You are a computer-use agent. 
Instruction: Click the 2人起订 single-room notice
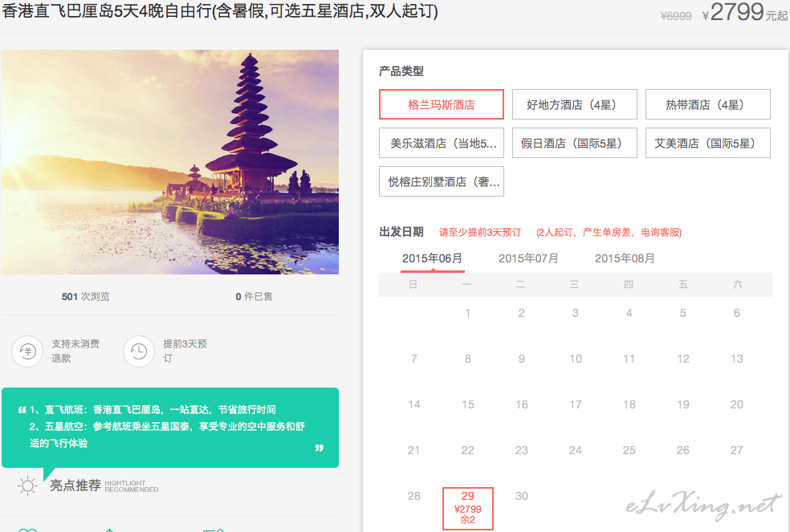[x=609, y=232]
